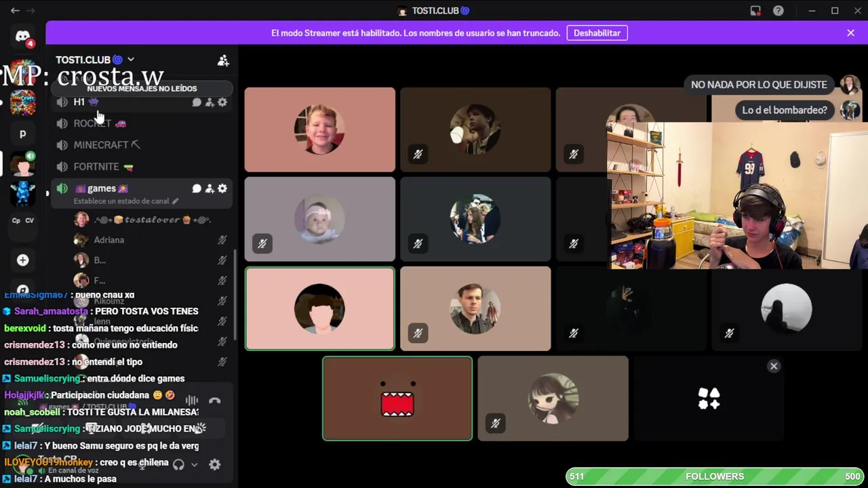This screenshot has width=868, height=488.
Task: Open chat for the games channel
Action: click(x=197, y=188)
